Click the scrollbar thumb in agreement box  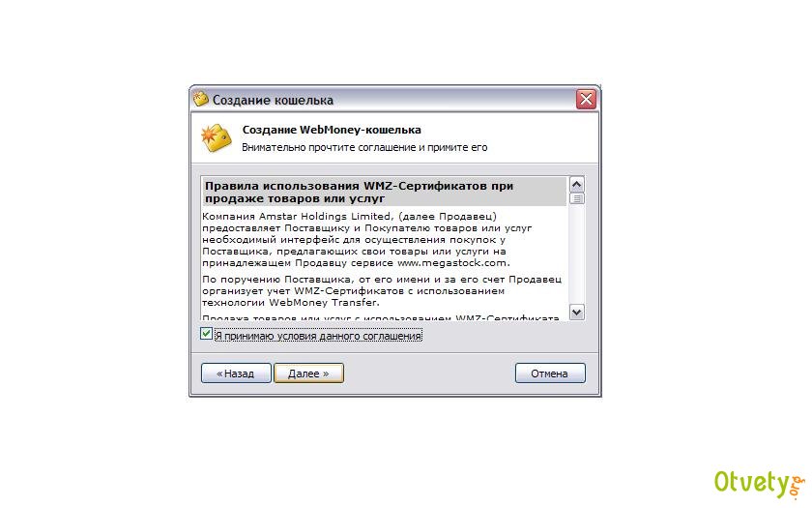[x=576, y=198]
